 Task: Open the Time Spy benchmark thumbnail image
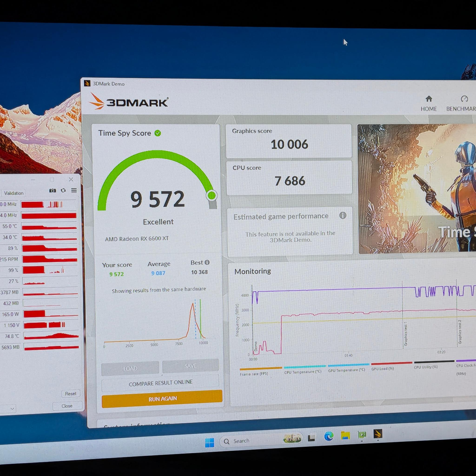pyautogui.click(x=417, y=188)
